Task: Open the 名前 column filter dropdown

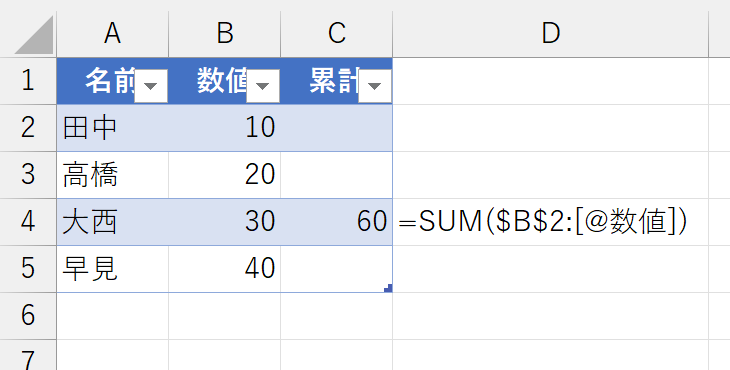Action: click(151, 86)
